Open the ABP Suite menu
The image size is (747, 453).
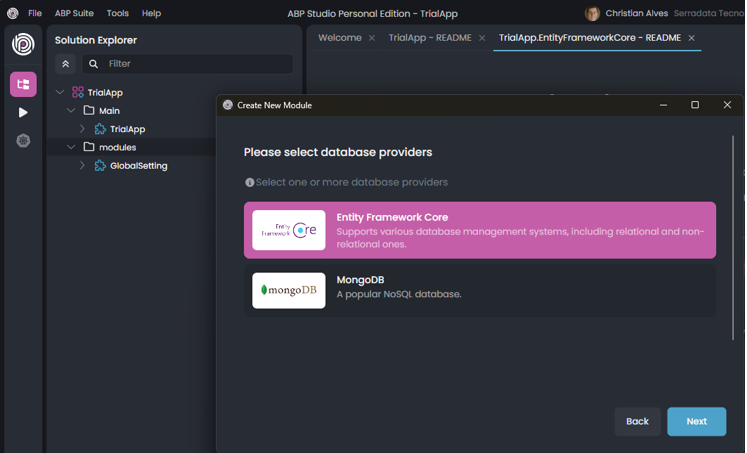tap(74, 14)
